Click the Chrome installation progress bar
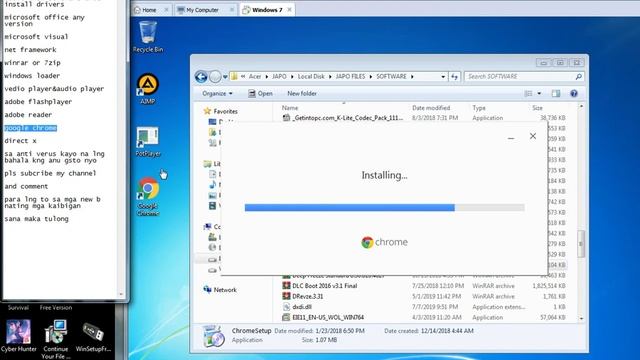Image resolution: width=640 pixels, height=360 pixels. [384, 208]
